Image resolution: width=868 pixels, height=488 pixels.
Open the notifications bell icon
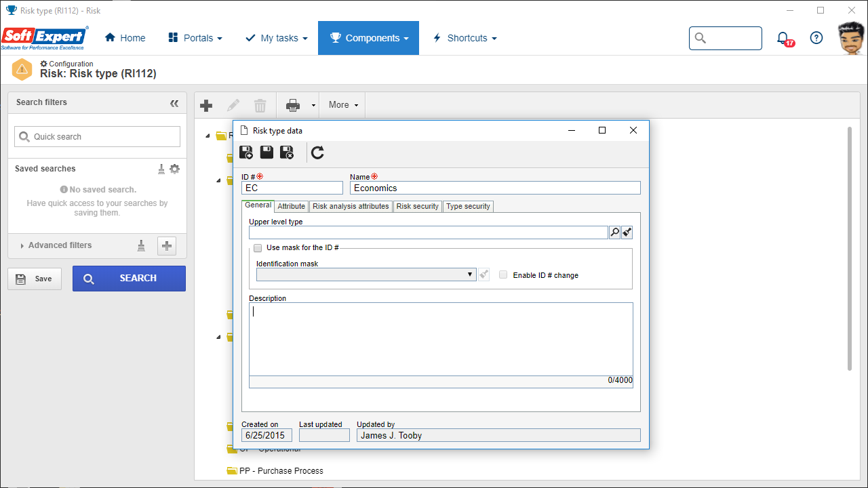(783, 38)
